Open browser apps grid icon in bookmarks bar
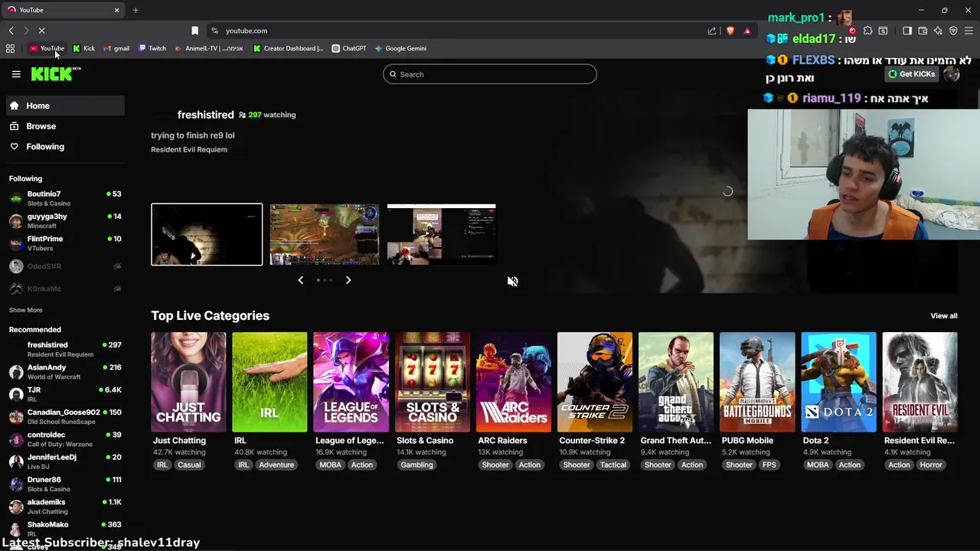980x551 pixels. (10, 48)
